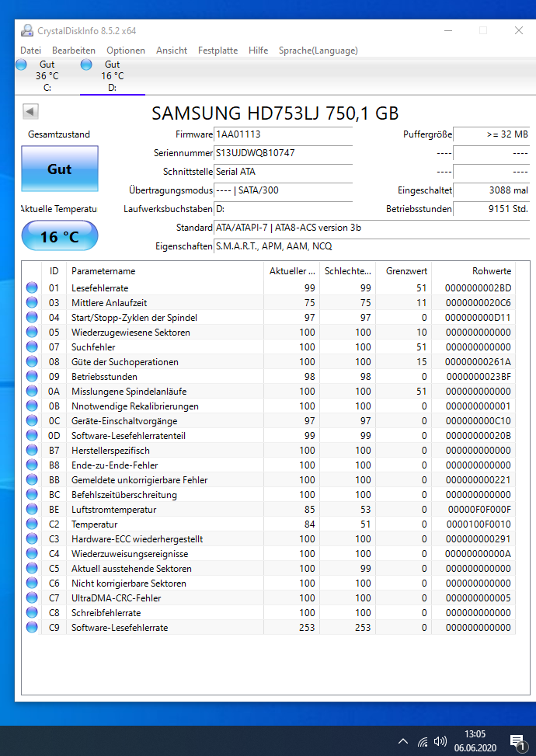This screenshot has width=536, height=756.
Task: Click the Betriebsstunden value 9151 Std.
Action: tap(492, 209)
